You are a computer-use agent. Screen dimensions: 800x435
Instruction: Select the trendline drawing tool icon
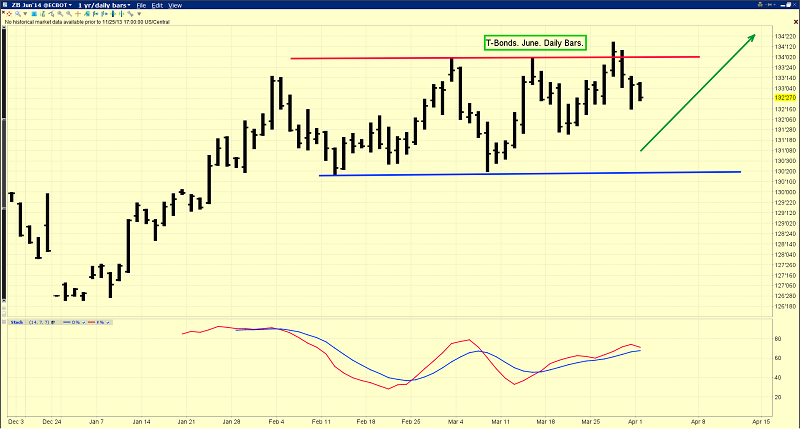(51, 14)
